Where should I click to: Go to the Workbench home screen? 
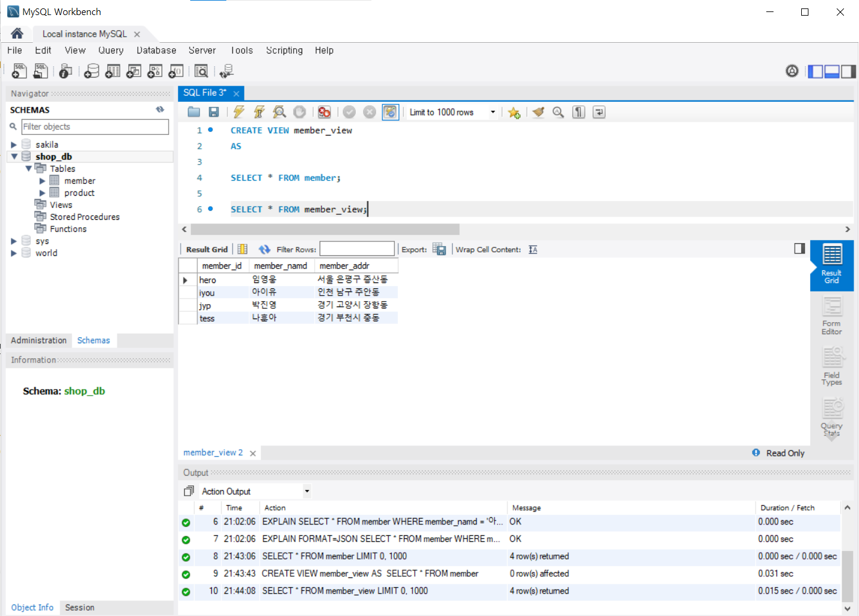coord(17,34)
